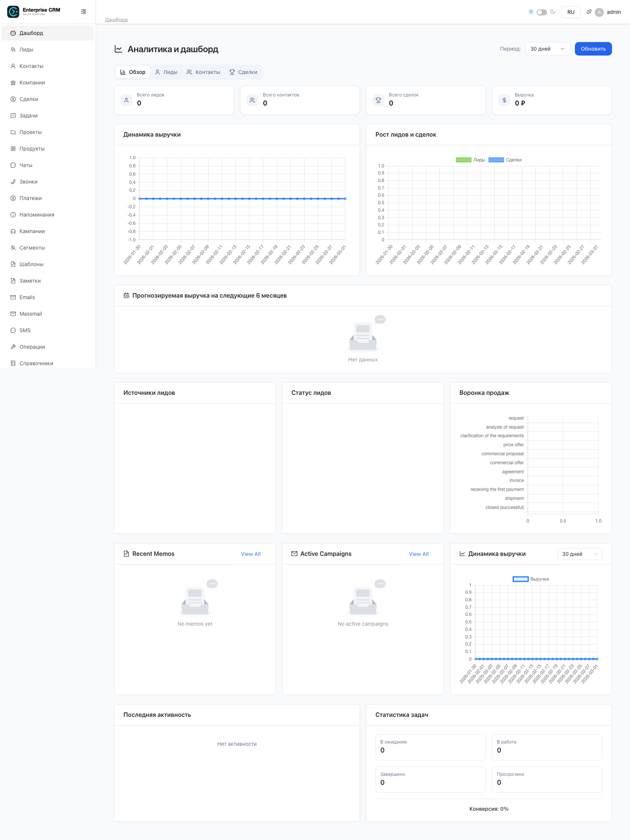Open the Продукты section in the sidebar
The width and height of the screenshot is (630, 840).
click(x=31, y=149)
